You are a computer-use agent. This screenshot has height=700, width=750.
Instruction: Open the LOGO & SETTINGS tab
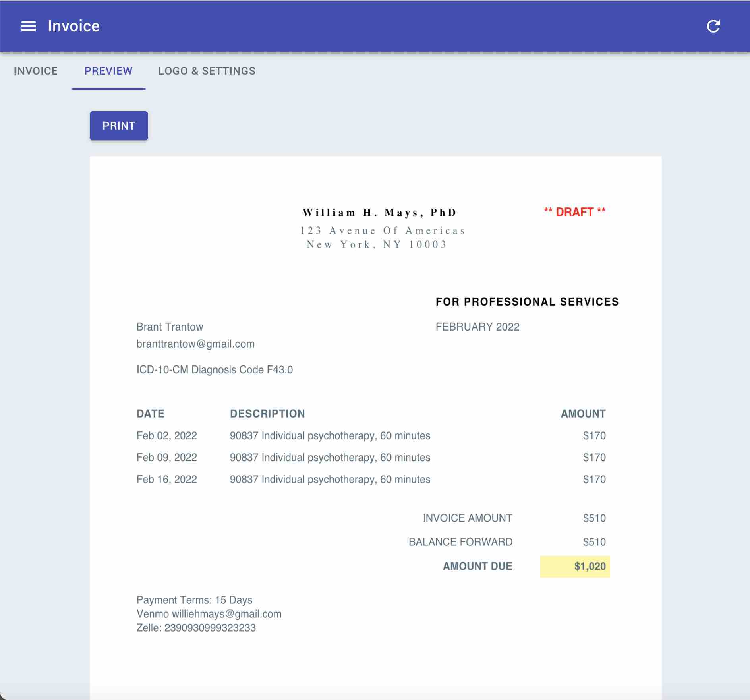[207, 71]
